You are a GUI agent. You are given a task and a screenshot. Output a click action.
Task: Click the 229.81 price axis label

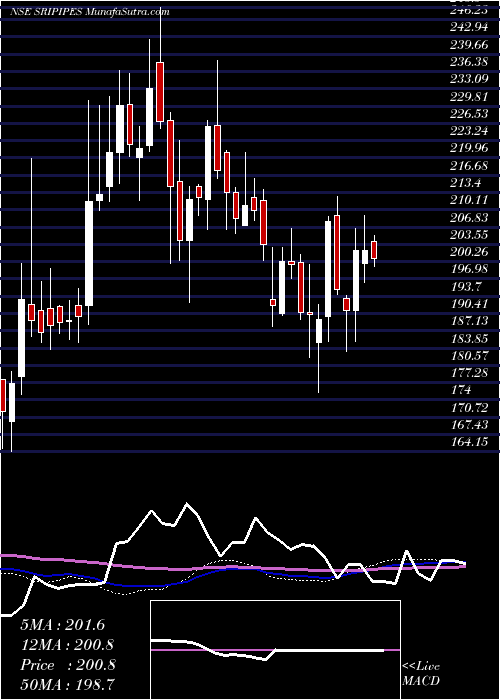(468, 96)
